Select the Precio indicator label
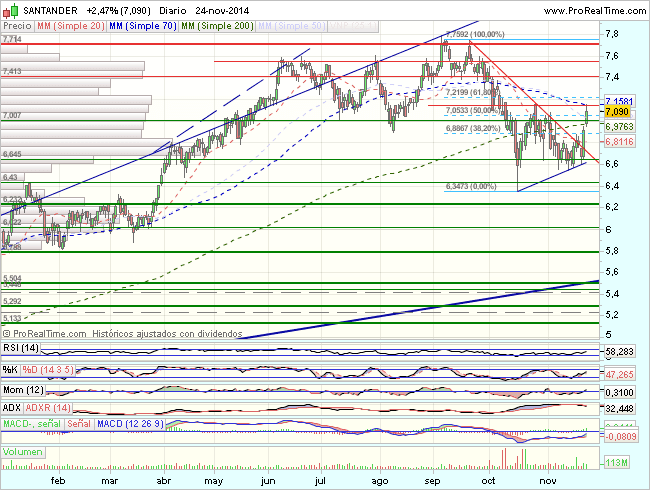Image resolution: width=650 pixels, height=490 pixels. tap(17, 26)
